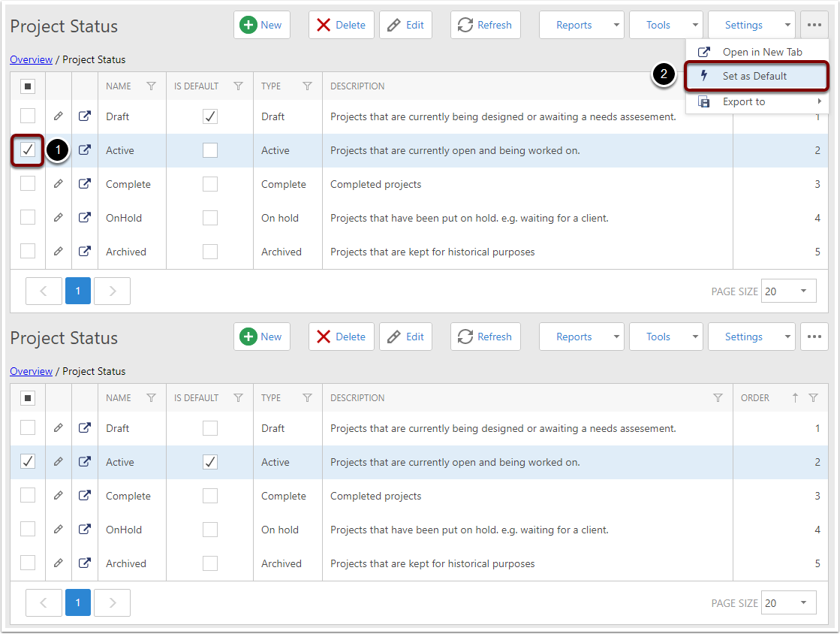840x634 pixels.
Task: Click open-record icon for Archived row in lower grid
Action: pos(85,563)
